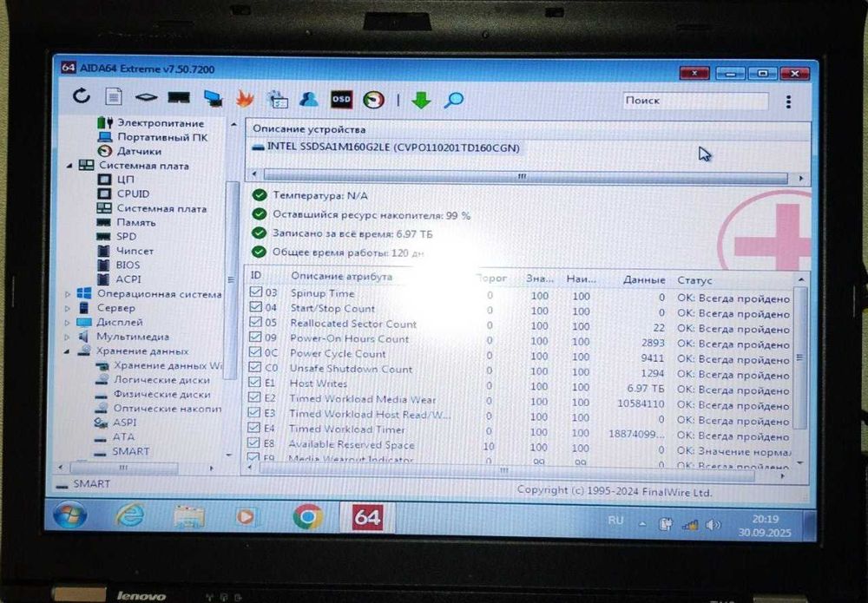Collapse the Хранение данных branch arrow
868x603 pixels.
coord(67,351)
